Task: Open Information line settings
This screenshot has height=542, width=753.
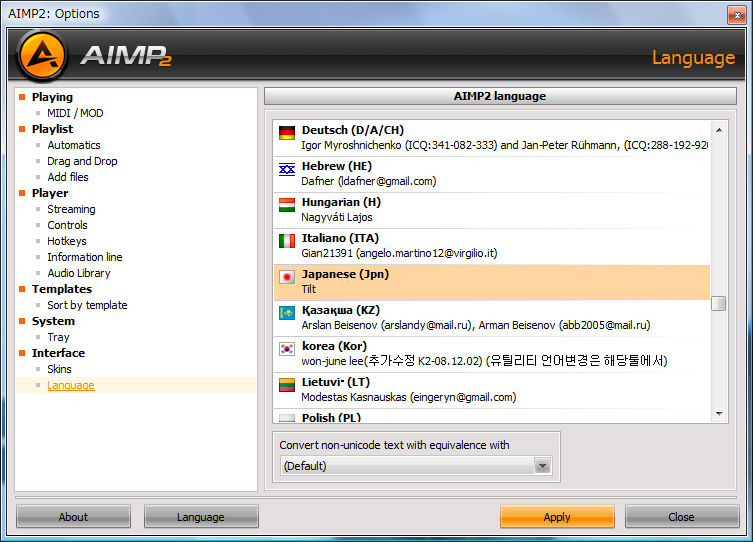Action: [85, 257]
